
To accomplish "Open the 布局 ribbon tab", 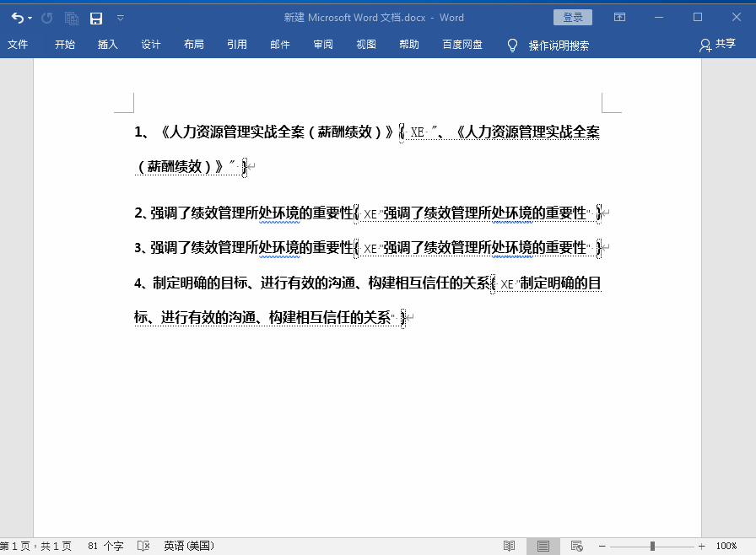I will pos(194,45).
